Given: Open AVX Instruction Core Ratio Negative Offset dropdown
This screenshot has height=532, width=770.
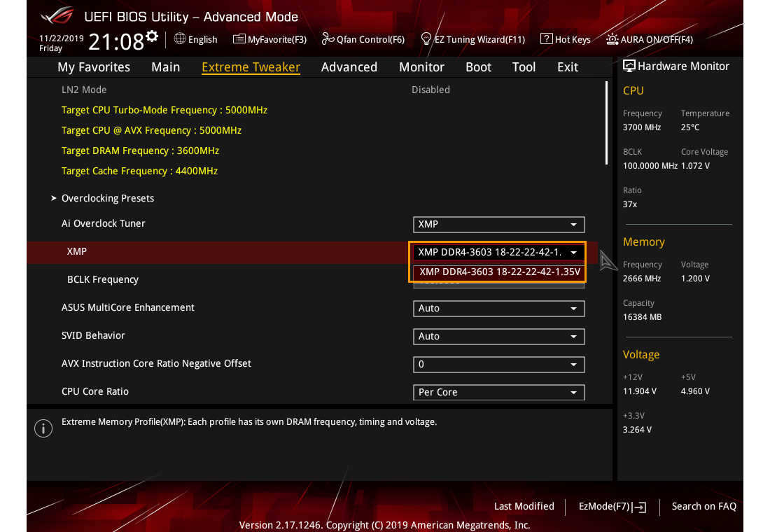Looking at the screenshot, I should (499, 365).
